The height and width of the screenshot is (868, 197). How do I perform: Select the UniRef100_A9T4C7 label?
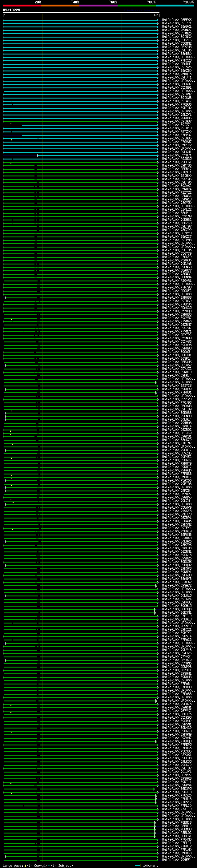pos(176,101)
